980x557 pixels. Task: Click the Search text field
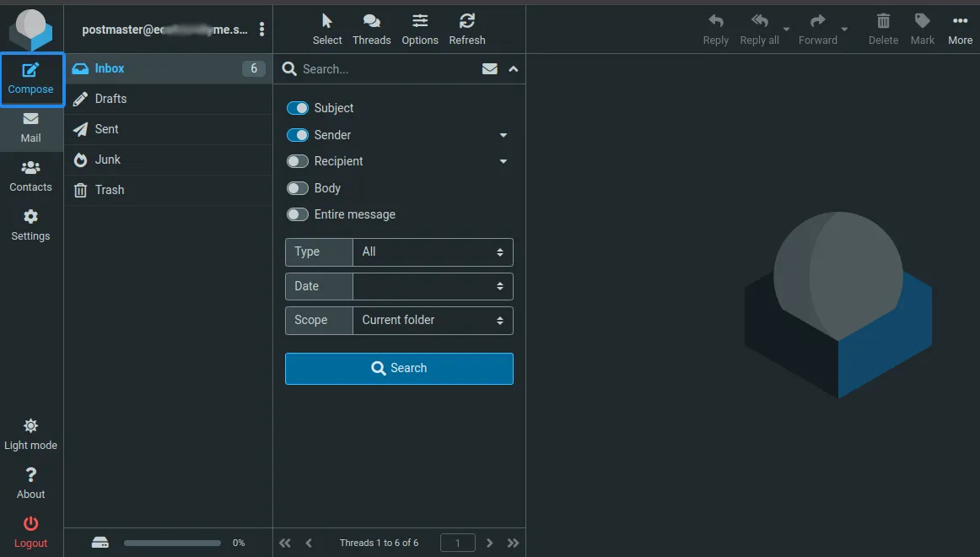coord(387,68)
